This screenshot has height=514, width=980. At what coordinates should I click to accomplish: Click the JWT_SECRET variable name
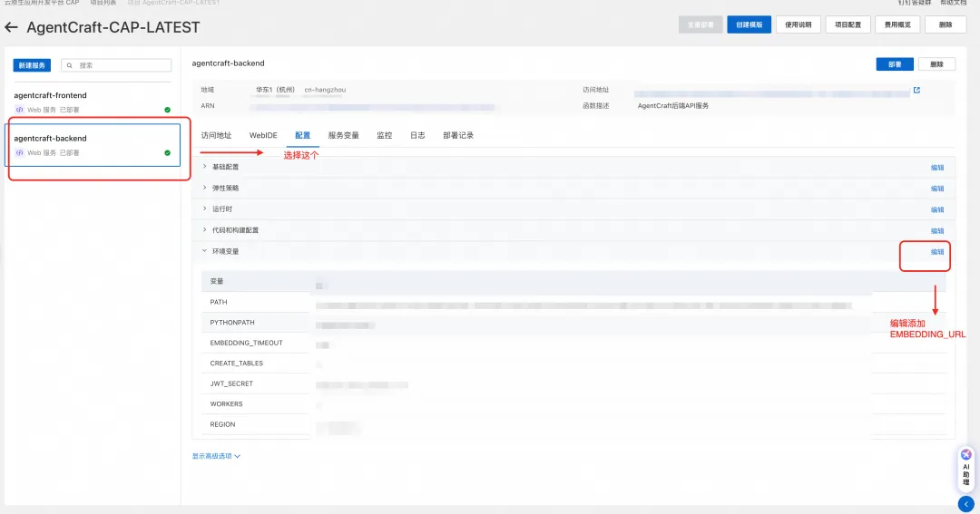[231, 384]
